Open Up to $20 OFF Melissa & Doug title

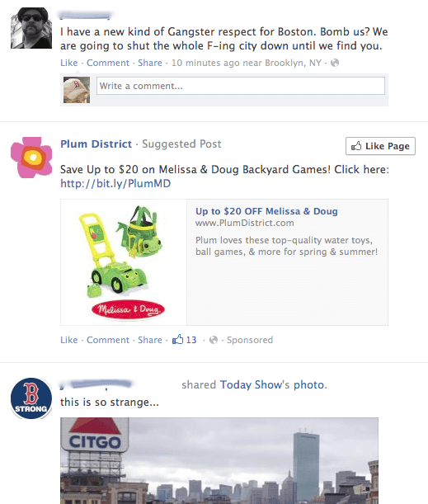coord(266,211)
